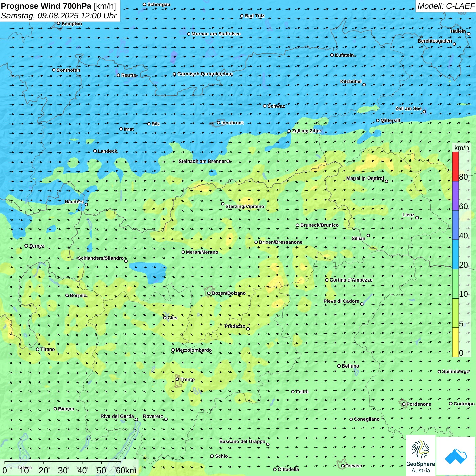
Task: Click the lime legend segment between 5 and 10
Action: [x=455, y=313]
